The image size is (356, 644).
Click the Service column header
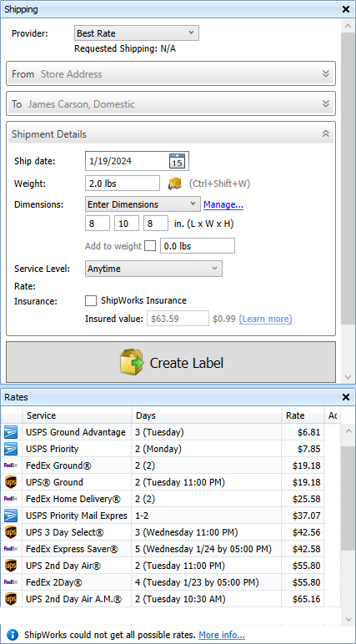[x=78, y=415]
